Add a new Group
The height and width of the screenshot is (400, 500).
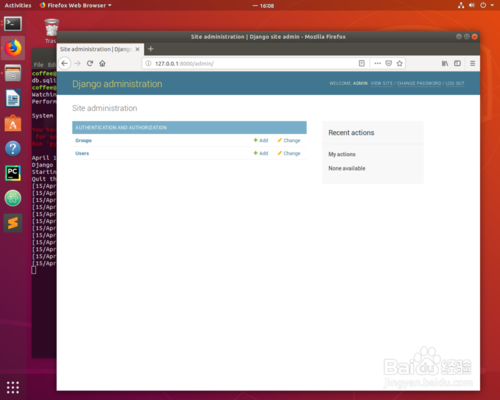[x=261, y=140]
